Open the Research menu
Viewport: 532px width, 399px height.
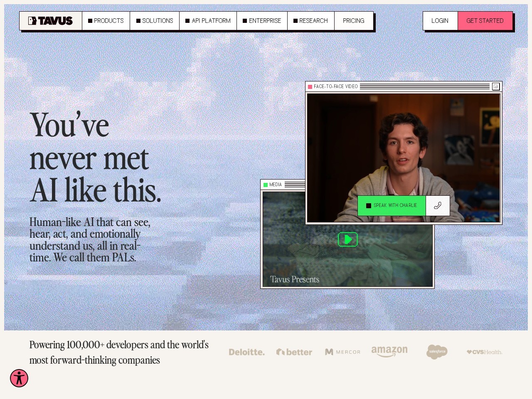click(x=311, y=21)
